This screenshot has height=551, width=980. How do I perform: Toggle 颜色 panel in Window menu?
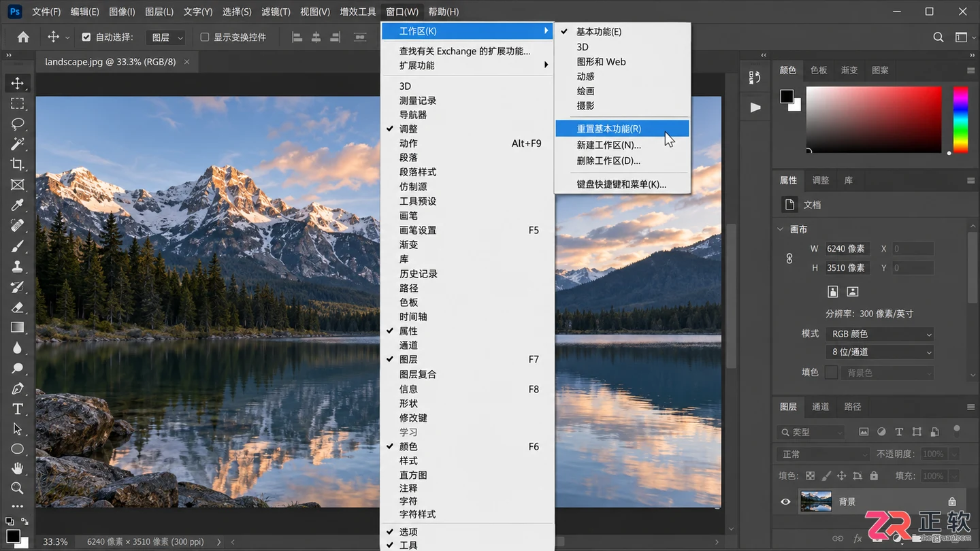coord(467,447)
